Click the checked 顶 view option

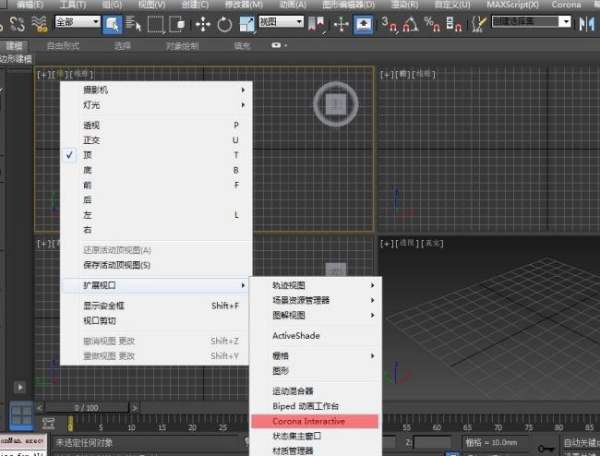(157, 155)
